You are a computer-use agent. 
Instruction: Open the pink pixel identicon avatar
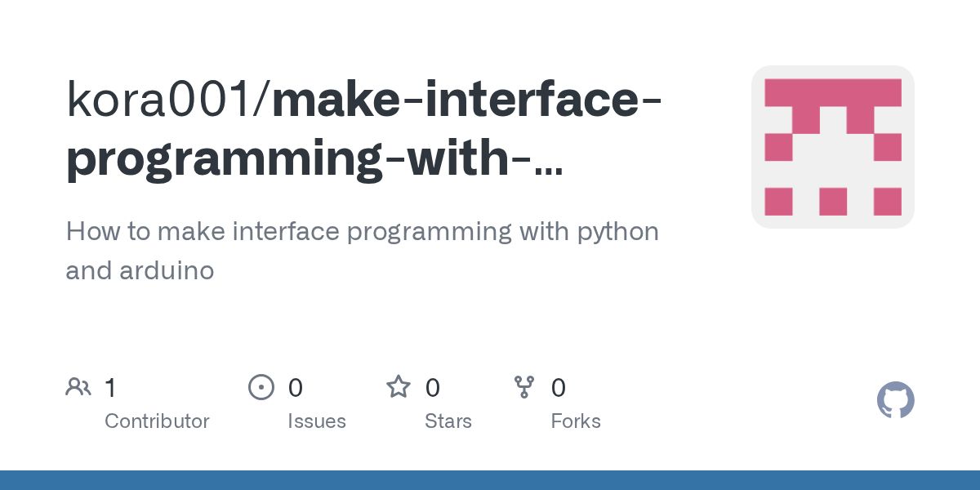(832, 147)
